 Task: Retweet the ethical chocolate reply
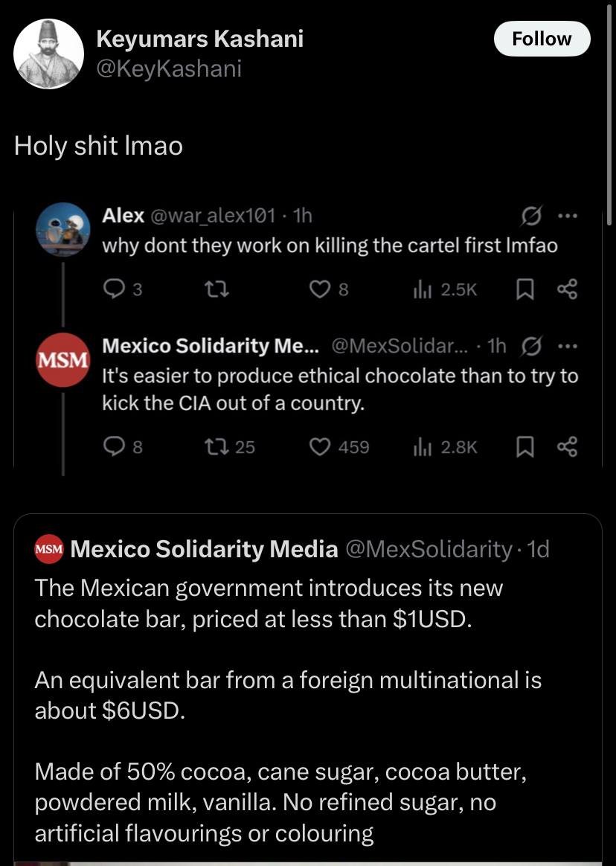click(214, 446)
